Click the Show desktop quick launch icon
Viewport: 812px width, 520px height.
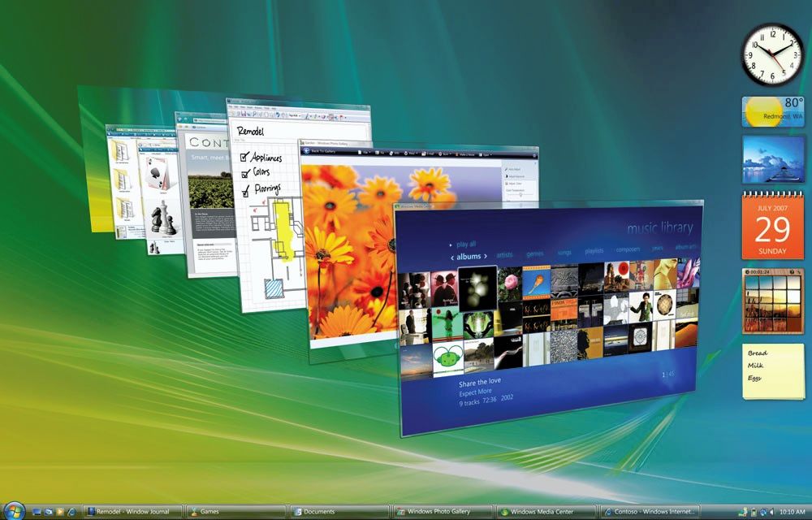tap(37, 513)
